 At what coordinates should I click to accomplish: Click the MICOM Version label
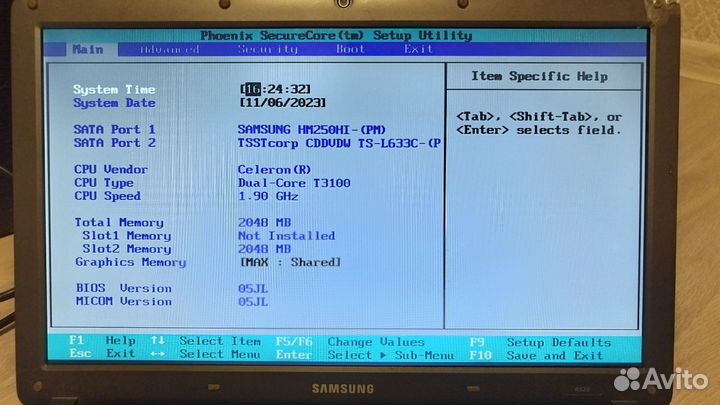point(124,302)
